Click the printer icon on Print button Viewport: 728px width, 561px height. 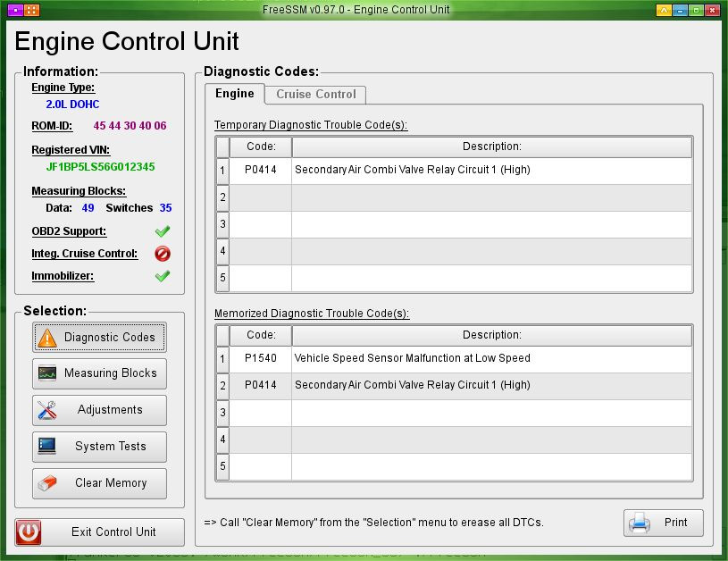coord(640,523)
